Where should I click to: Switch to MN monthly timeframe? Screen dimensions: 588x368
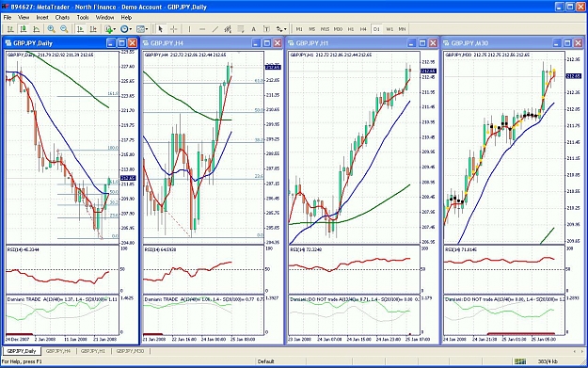402,29
